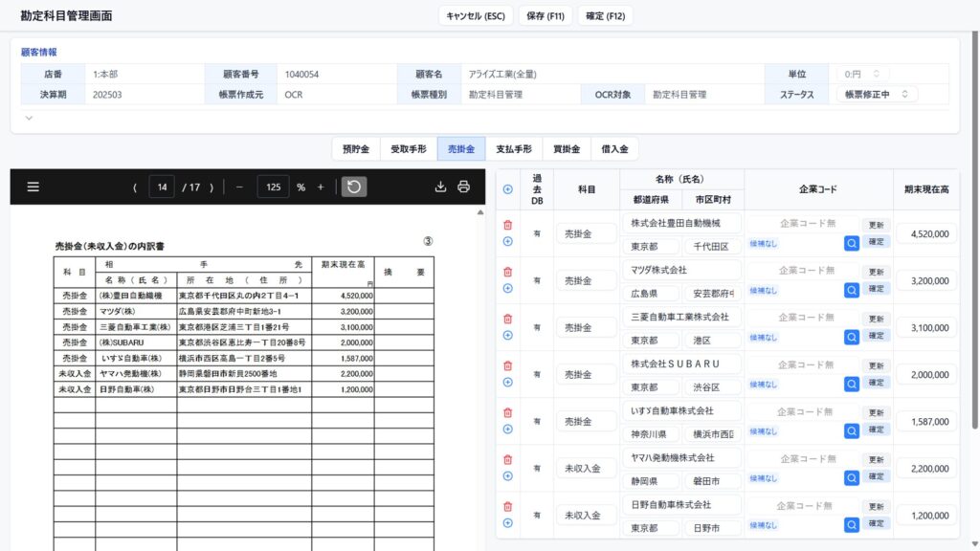
Task: Delete the 日野自動車株式会社 row
Action: 507,506
